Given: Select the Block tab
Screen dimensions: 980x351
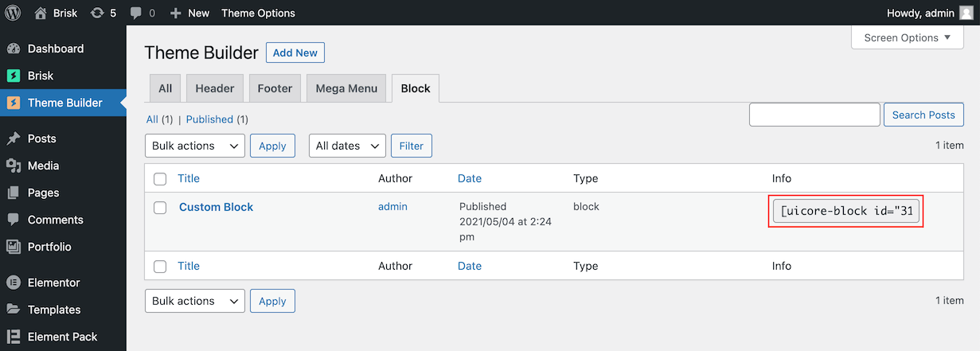Looking at the screenshot, I should point(416,88).
